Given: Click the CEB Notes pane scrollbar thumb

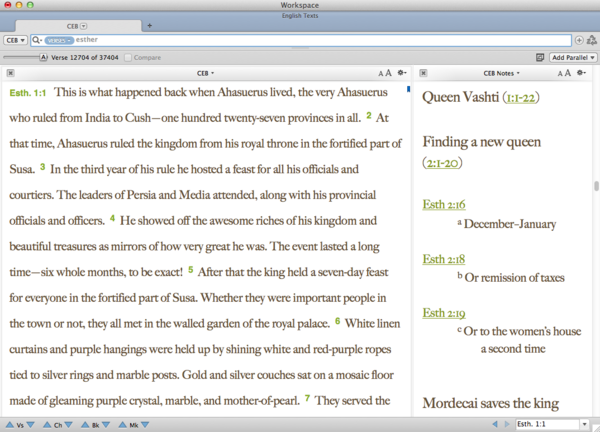Looking at the screenshot, I should pos(596,186).
